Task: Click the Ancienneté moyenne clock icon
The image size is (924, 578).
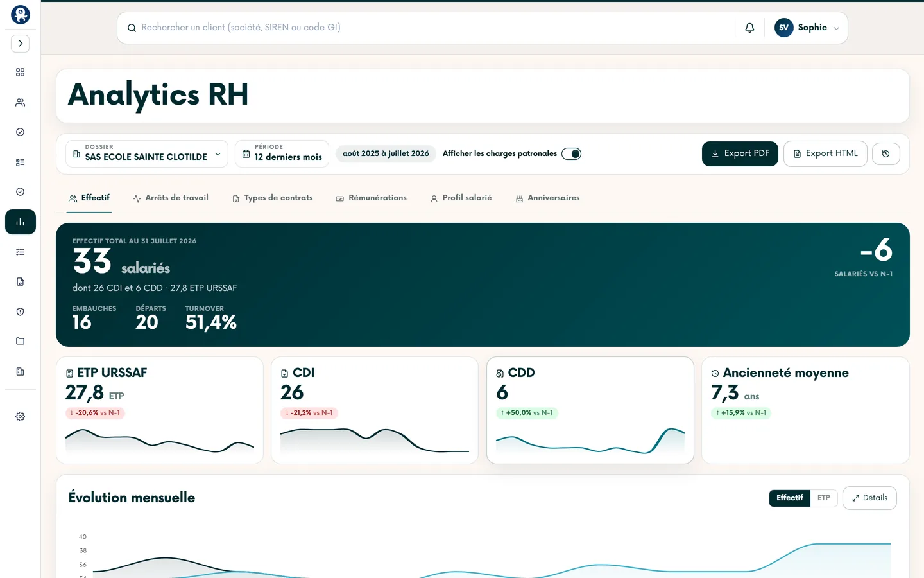Action: pyautogui.click(x=715, y=373)
